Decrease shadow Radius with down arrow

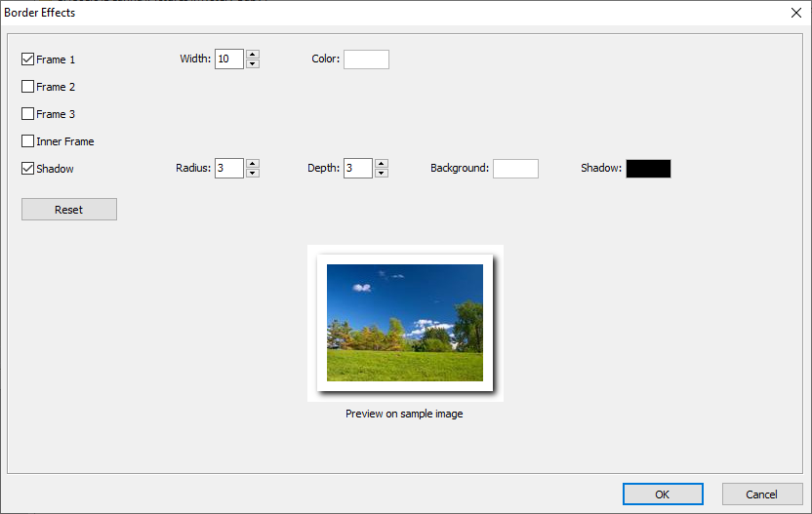pos(253,173)
